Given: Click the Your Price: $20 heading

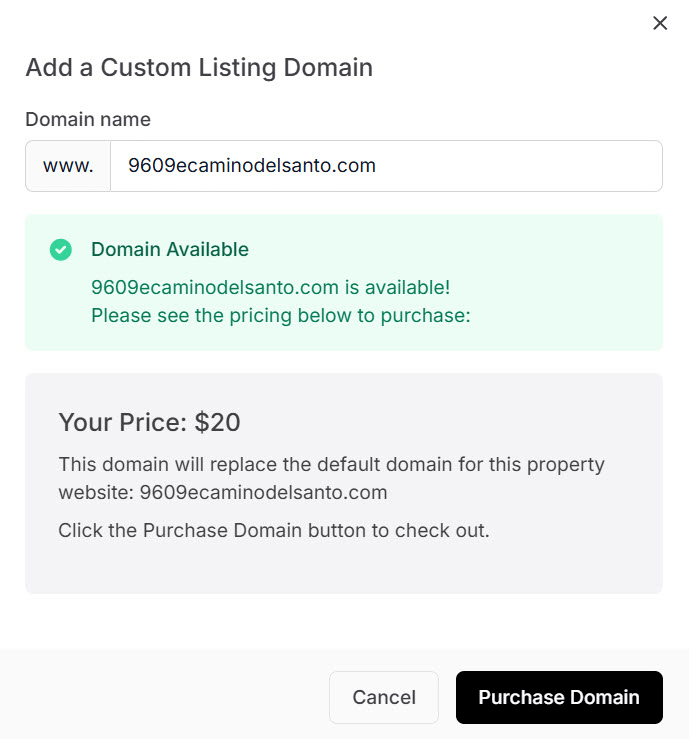Looking at the screenshot, I should coord(150,422).
